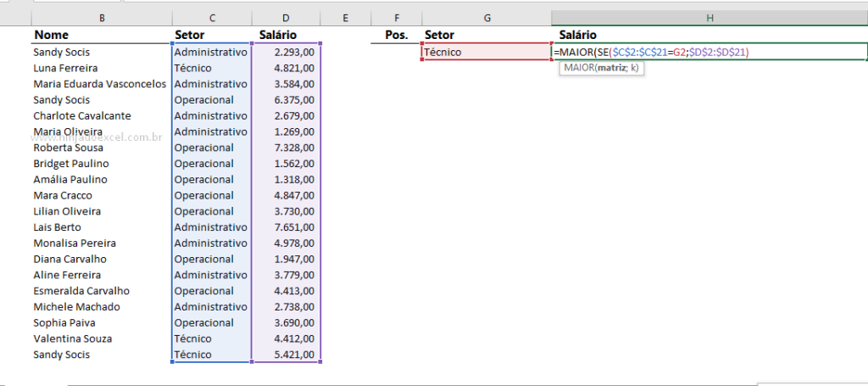The width and height of the screenshot is (868, 386).
Task: Click salary value 2.293,00
Action: pyautogui.click(x=294, y=52)
